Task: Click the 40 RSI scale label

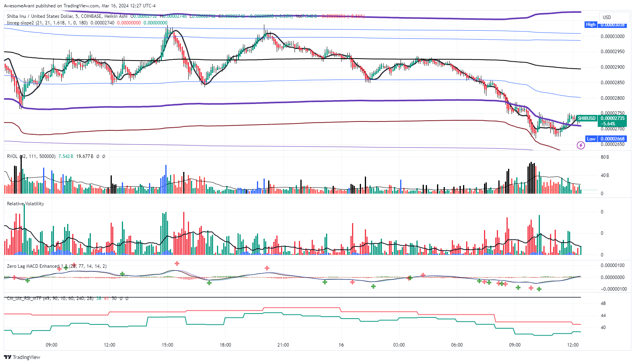Action: coord(603,328)
